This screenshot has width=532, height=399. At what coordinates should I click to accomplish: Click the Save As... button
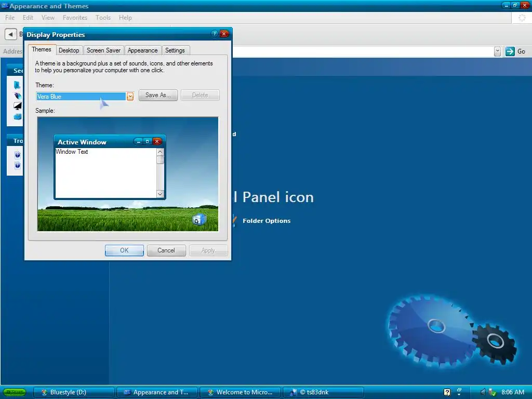(x=158, y=95)
